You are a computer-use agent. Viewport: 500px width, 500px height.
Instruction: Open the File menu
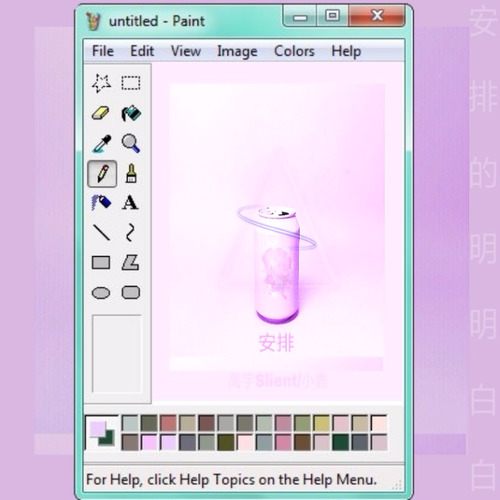tap(103, 51)
